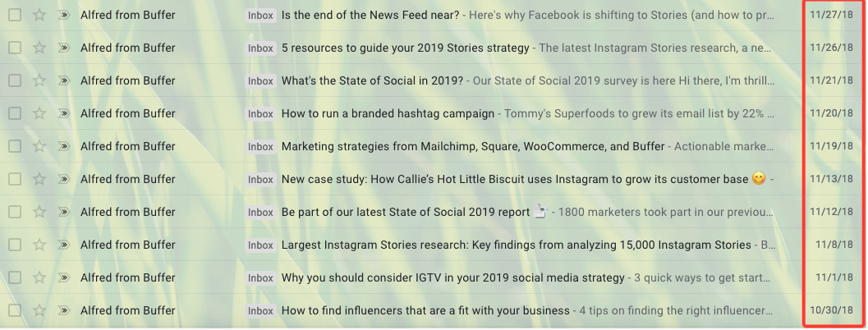The height and width of the screenshot is (330, 868).
Task: Star the '5 resources to guide your 2019 Stories strategy' email
Action: 39,48
